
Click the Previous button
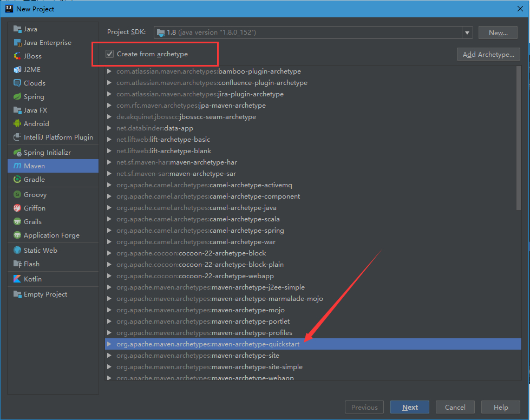coord(364,407)
